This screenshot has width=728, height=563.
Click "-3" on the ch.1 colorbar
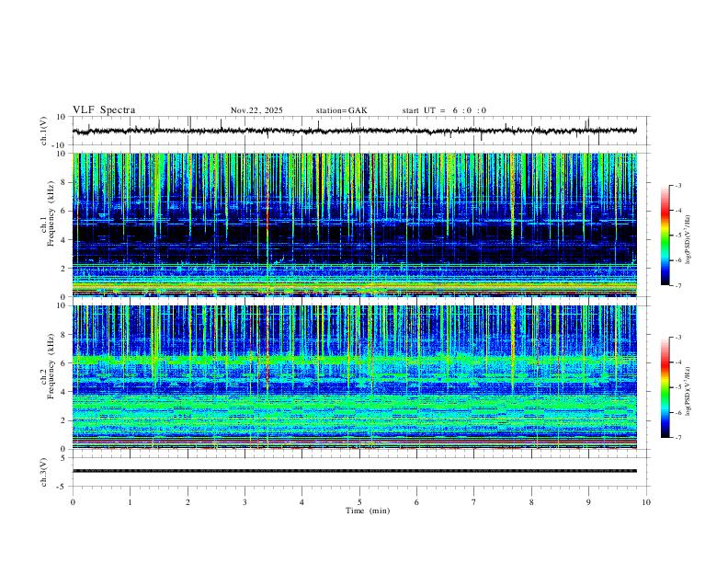(677, 185)
